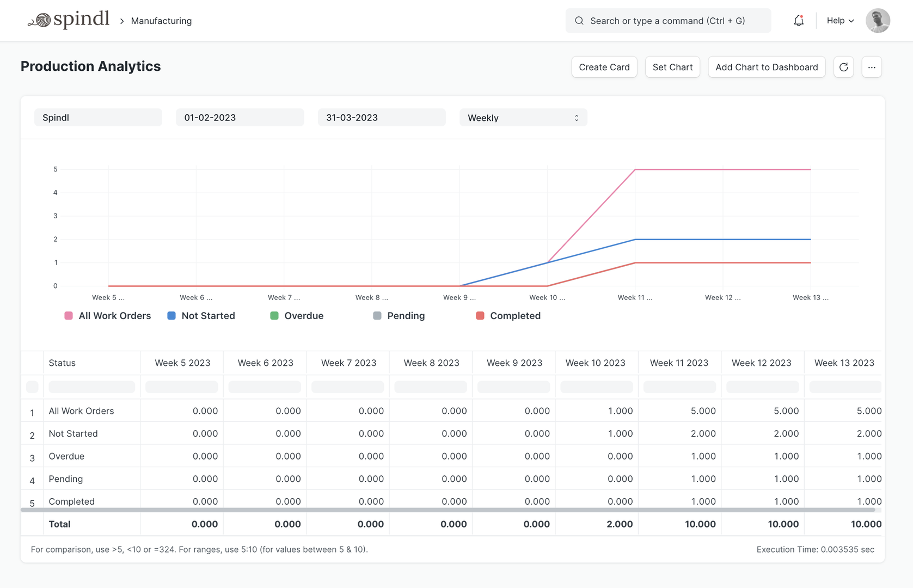913x588 pixels.
Task: Toggle the Pending legend swatch
Action: [x=377, y=316]
